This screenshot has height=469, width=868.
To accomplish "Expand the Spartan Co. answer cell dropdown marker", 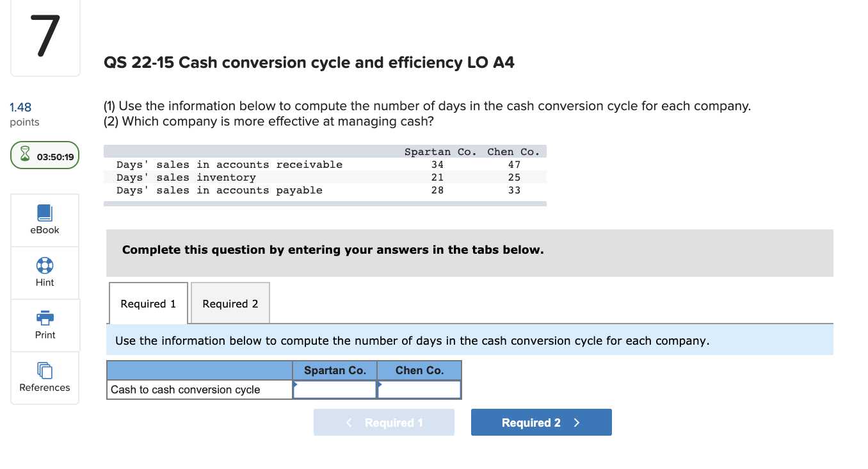I will point(296,384).
